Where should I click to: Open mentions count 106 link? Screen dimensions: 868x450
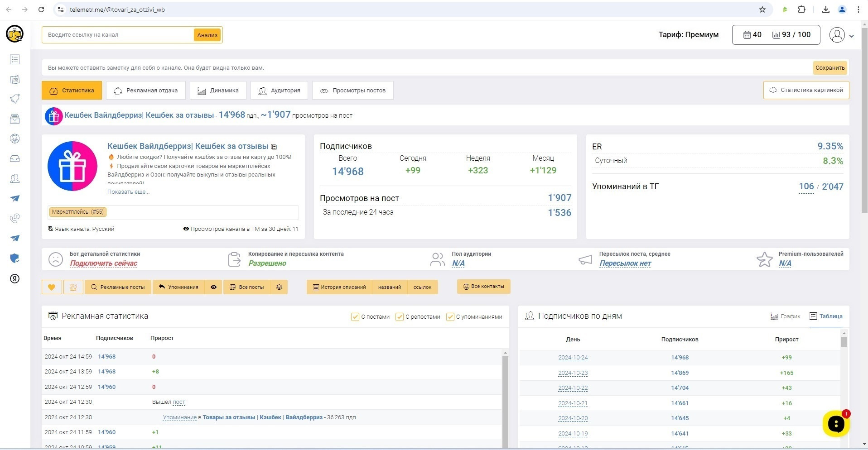pos(806,187)
